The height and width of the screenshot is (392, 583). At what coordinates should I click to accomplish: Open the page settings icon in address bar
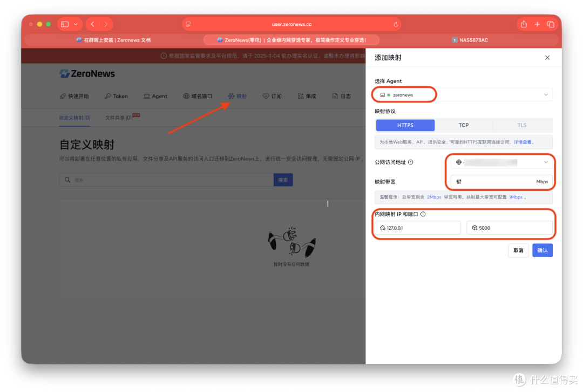(x=188, y=24)
